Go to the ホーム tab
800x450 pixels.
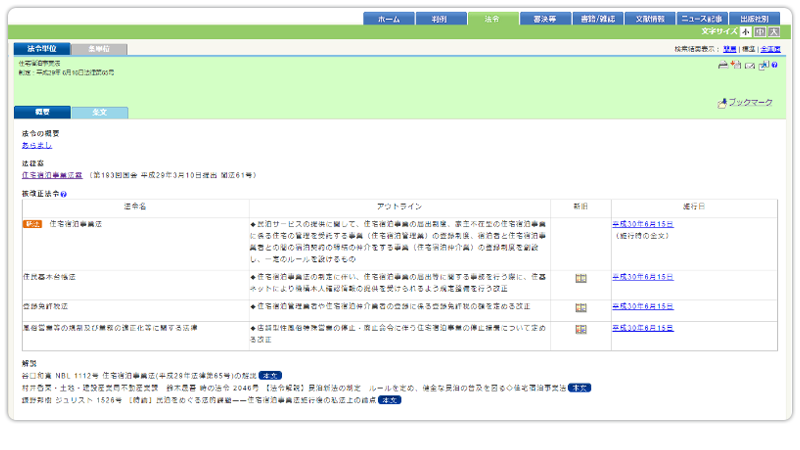coord(388,19)
